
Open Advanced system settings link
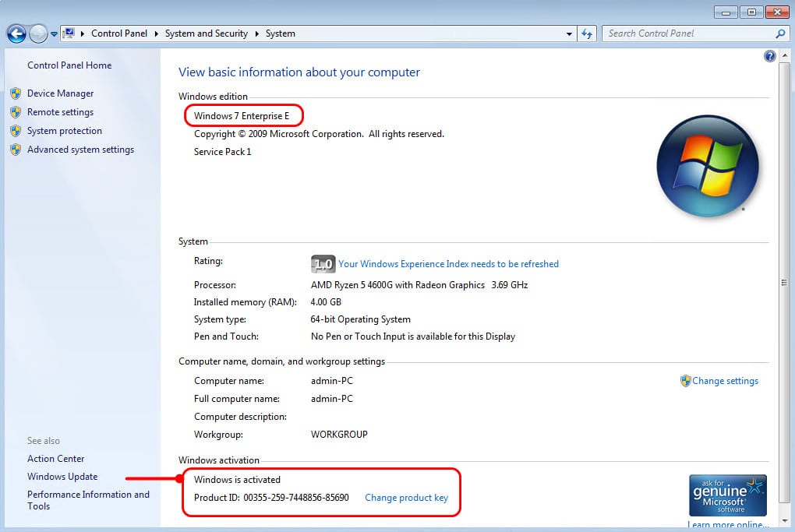[x=80, y=150]
